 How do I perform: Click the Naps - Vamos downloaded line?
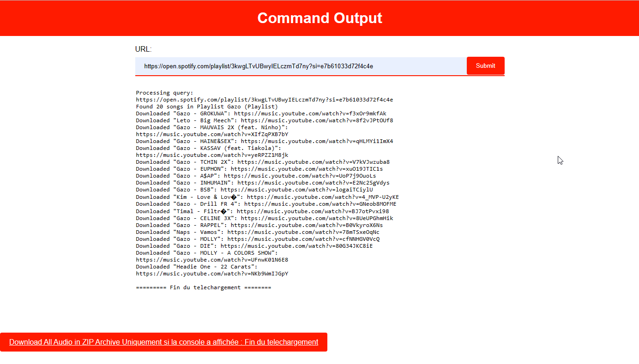[x=258, y=232]
